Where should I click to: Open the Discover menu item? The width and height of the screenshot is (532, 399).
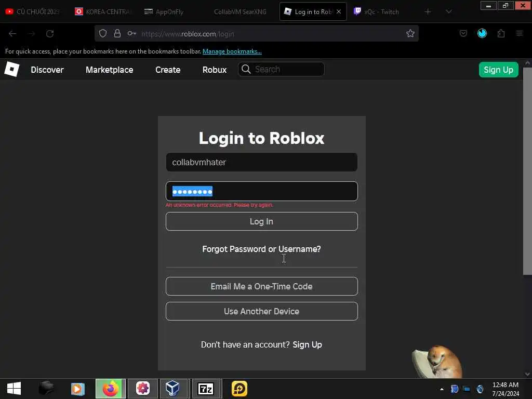[x=47, y=70]
